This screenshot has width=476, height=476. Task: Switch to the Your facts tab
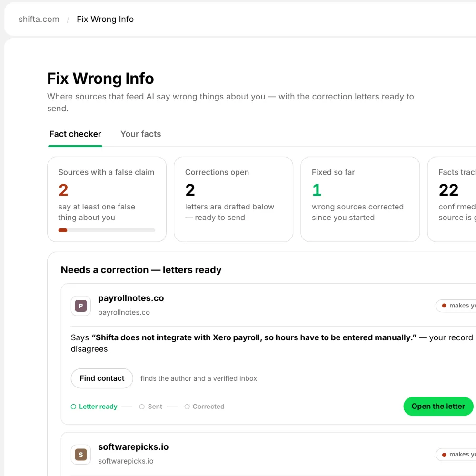click(x=140, y=134)
